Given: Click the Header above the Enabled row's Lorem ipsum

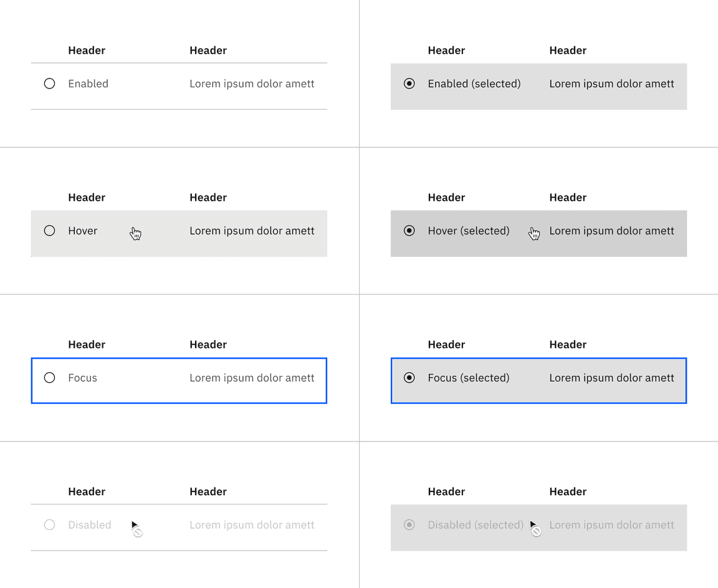Looking at the screenshot, I should tap(208, 51).
